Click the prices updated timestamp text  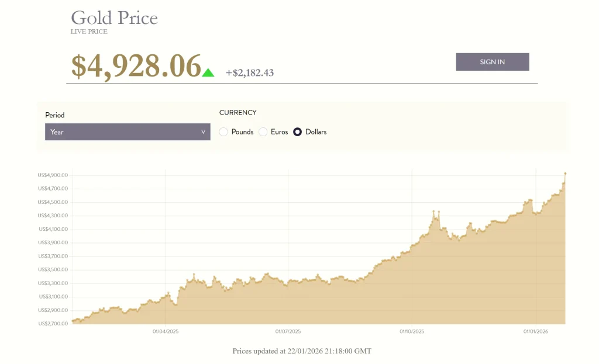(301, 351)
